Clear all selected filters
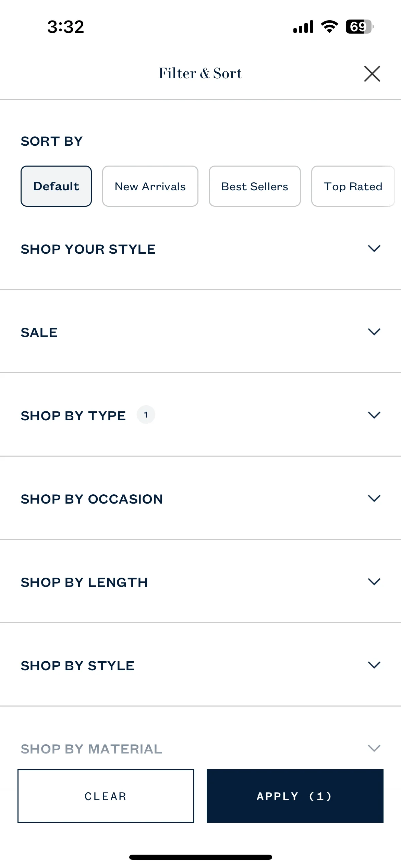 point(106,796)
